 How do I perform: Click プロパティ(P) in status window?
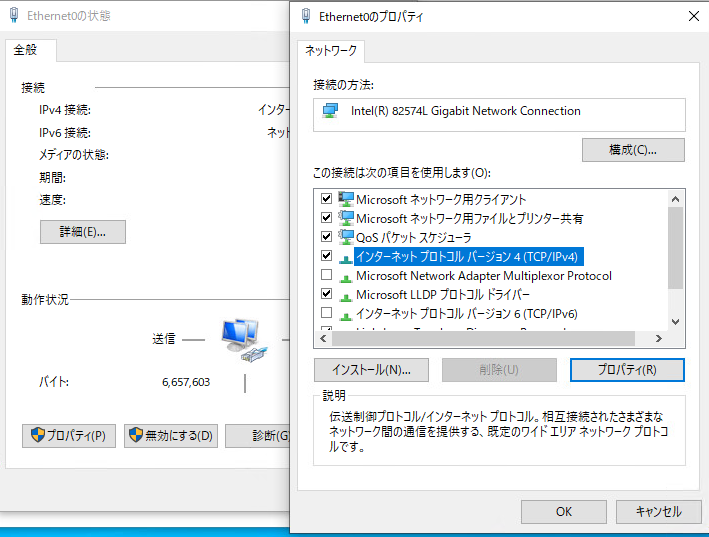(x=69, y=436)
